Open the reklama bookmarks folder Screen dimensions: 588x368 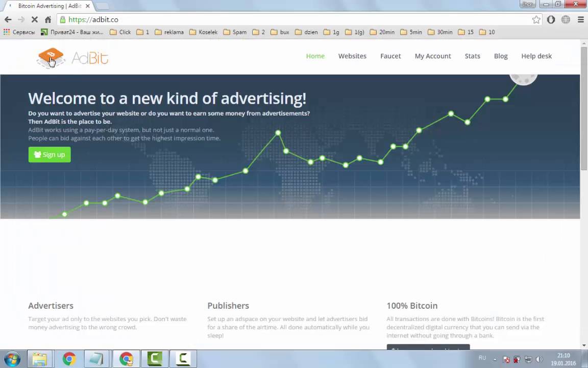169,32
